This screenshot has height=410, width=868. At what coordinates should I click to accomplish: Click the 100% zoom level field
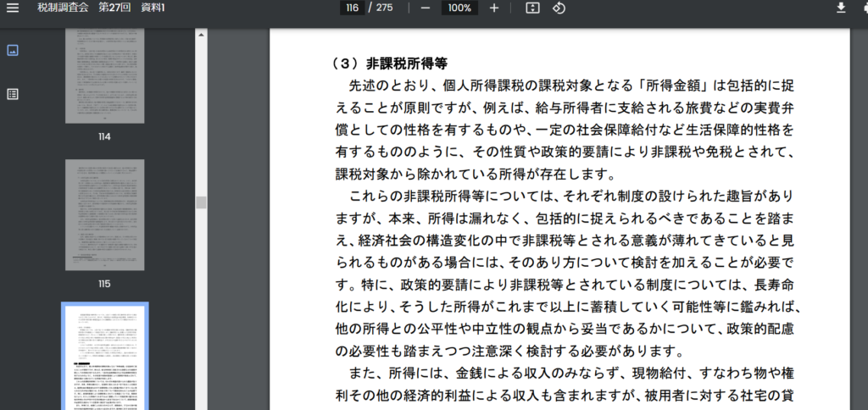pyautogui.click(x=459, y=8)
